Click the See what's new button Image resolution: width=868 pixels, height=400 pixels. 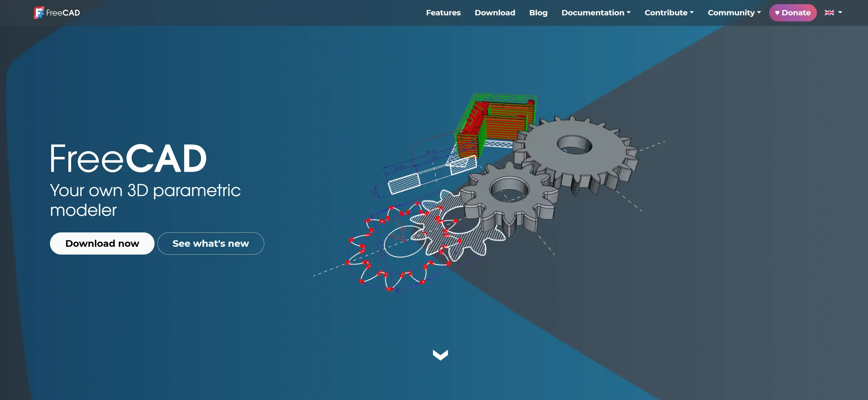coord(211,243)
